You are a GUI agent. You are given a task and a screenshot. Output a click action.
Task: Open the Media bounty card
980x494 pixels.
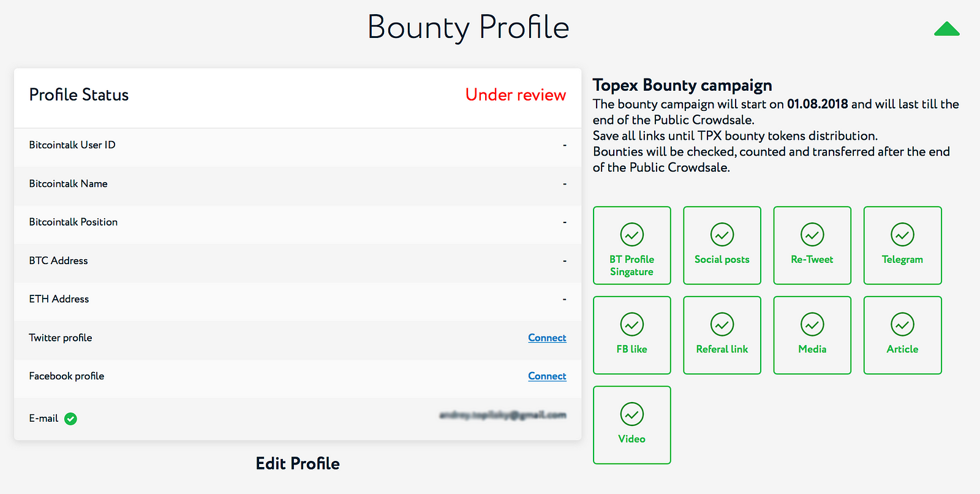click(x=812, y=335)
